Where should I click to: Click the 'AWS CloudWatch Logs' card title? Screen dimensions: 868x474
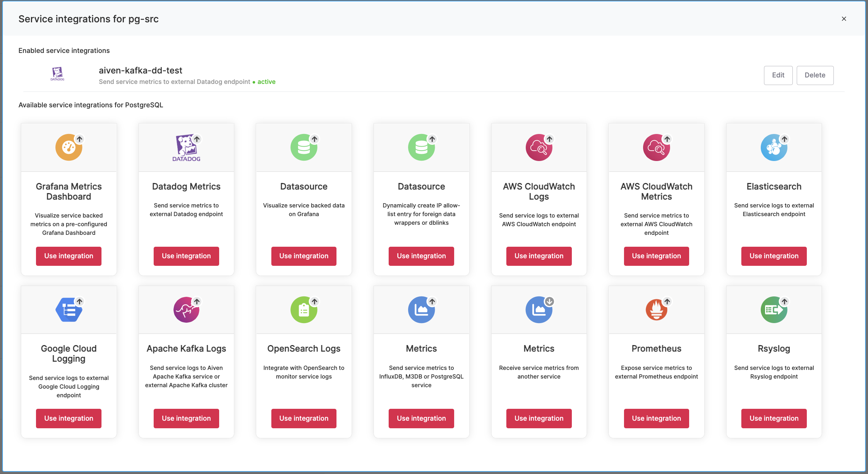[x=539, y=191]
